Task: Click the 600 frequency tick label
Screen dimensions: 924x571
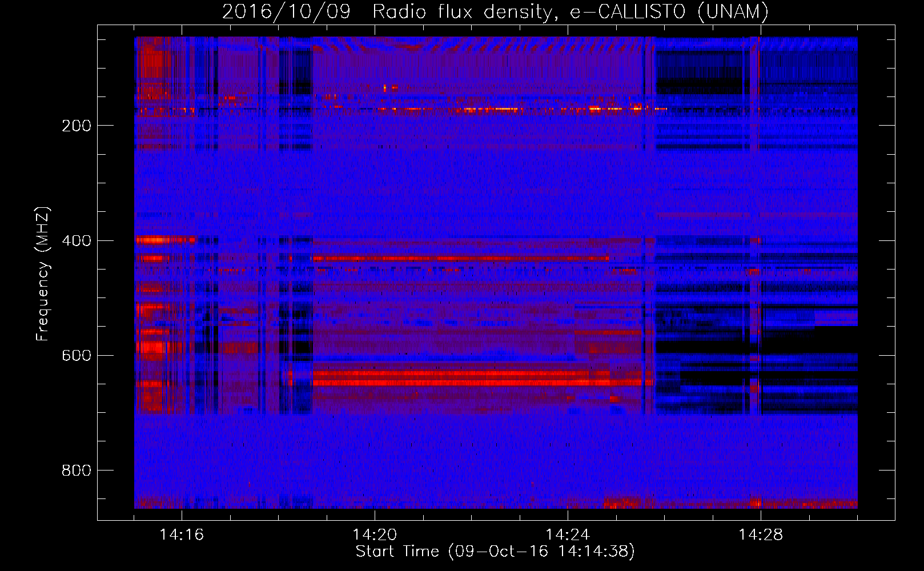Action: pos(77,355)
